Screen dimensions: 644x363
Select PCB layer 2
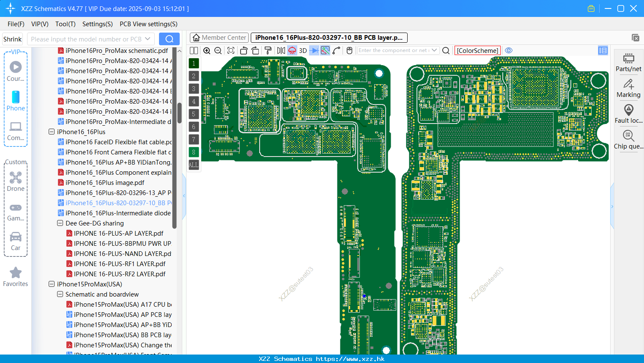pos(194,76)
